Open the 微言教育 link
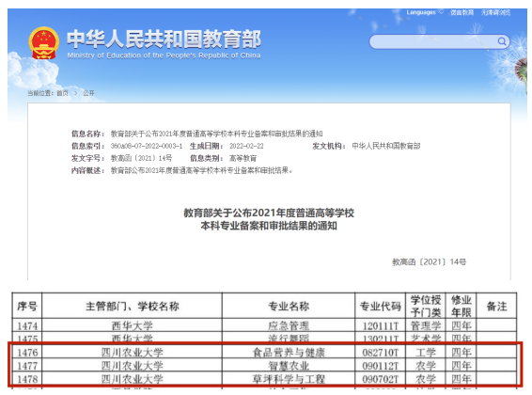 coord(462,12)
